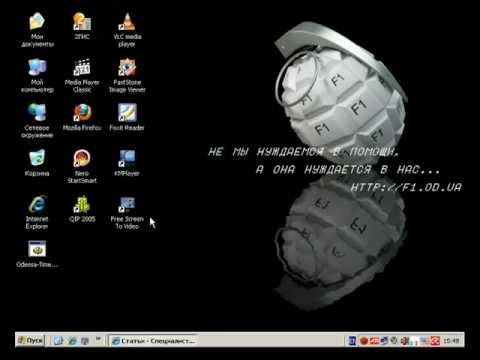Click the 15:48 taskbar clock
The image size is (480, 360).
click(x=451, y=341)
